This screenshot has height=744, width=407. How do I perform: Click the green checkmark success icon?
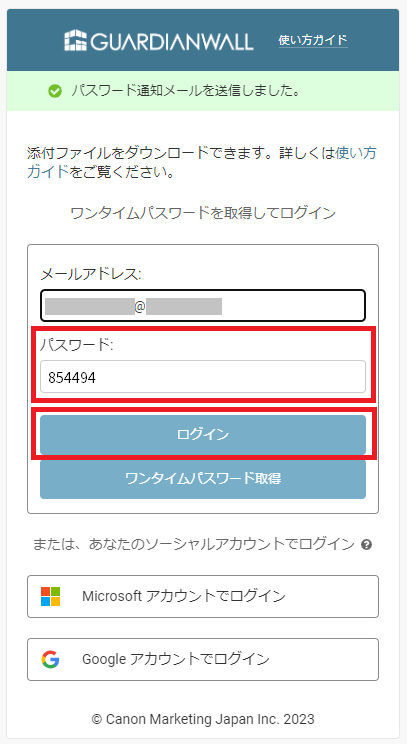[x=55, y=91]
